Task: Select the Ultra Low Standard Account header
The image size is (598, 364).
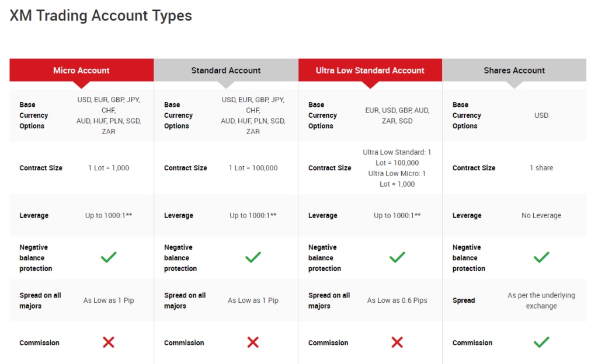Action: coord(370,70)
